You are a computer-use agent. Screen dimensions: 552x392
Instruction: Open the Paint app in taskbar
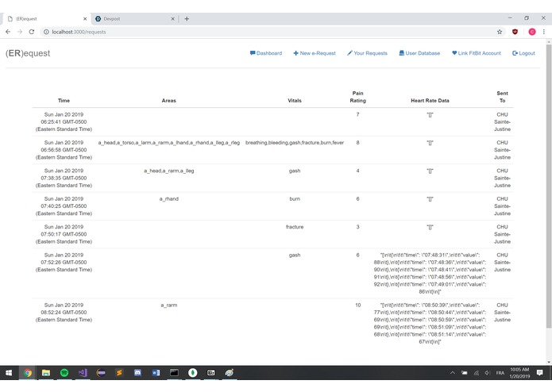[x=230, y=373]
